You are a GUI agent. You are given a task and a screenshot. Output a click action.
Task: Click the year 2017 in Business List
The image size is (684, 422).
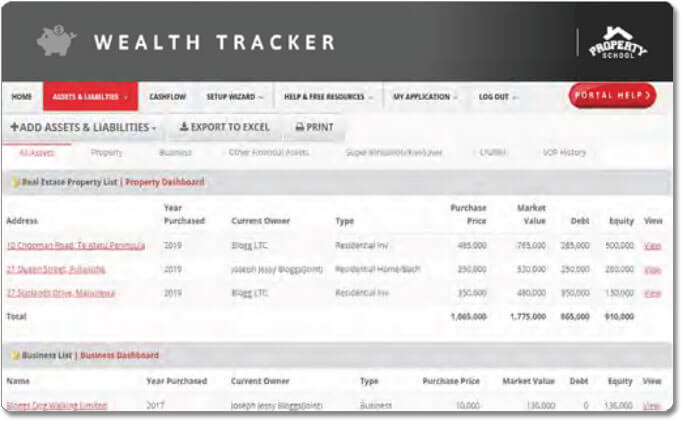[x=155, y=405]
